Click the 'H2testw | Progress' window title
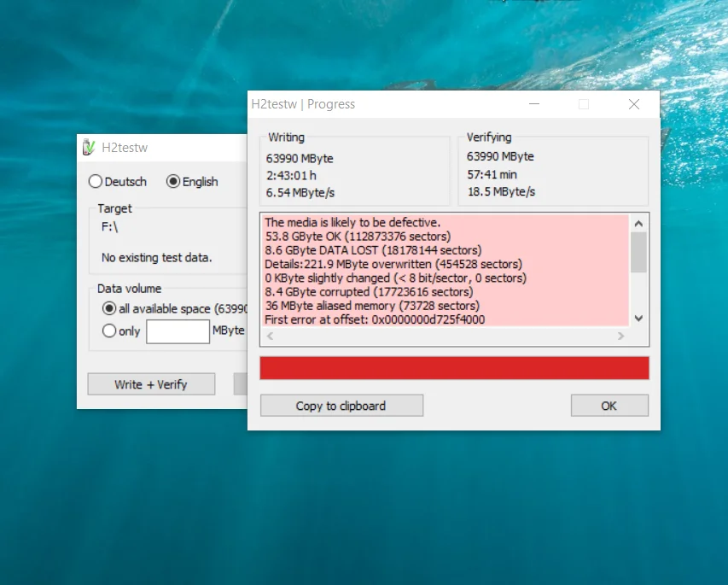 303,104
